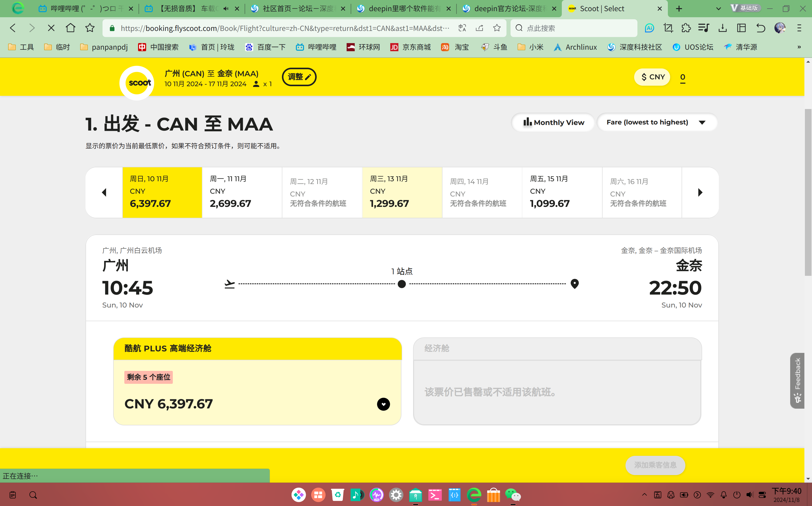Click the undo closed tab icon
Viewport: 812px width, 506px height.
tap(761, 28)
